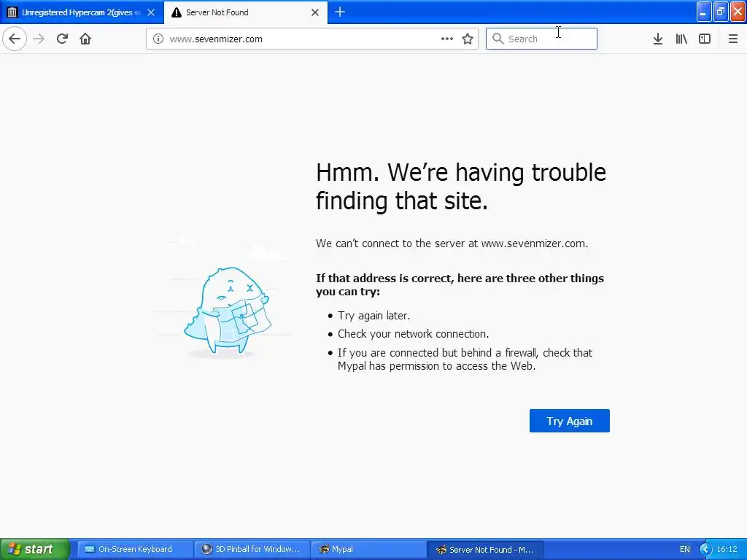Select the Server Not Found tab
The height and width of the screenshot is (560, 747).
pyautogui.click(x=246, y=12)
